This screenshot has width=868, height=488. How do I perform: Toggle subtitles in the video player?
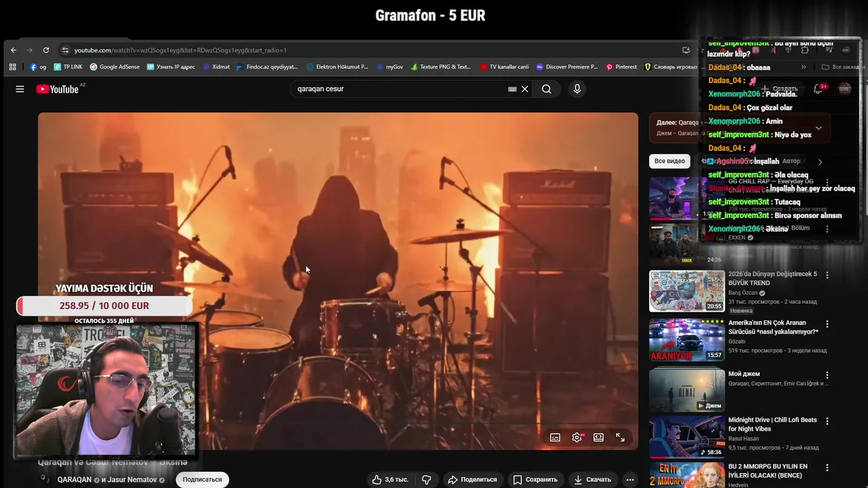(555, 437)
